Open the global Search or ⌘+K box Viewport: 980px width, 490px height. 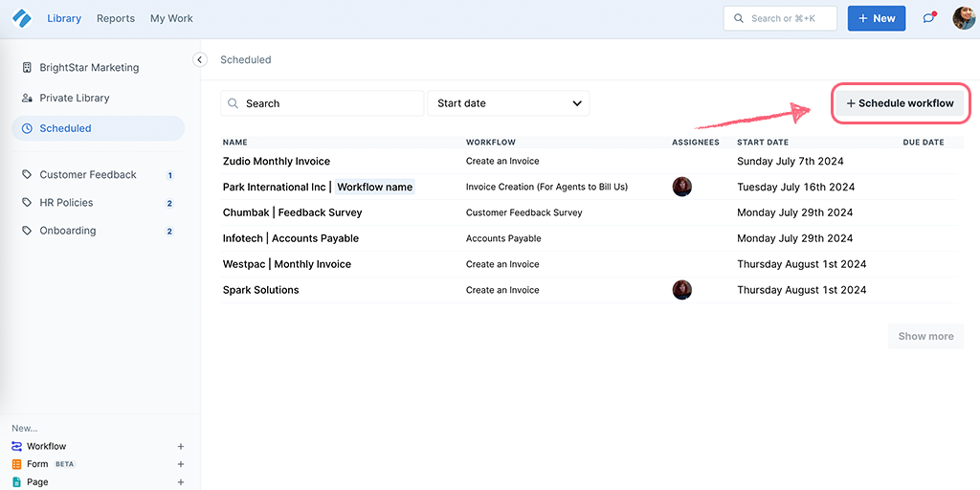780,18
